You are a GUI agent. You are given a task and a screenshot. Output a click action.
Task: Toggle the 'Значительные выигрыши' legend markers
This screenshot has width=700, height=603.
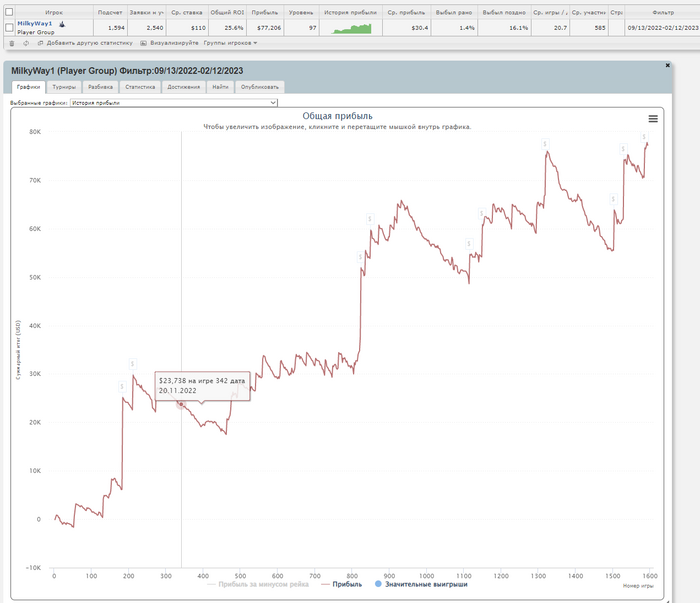click(421, 584)
